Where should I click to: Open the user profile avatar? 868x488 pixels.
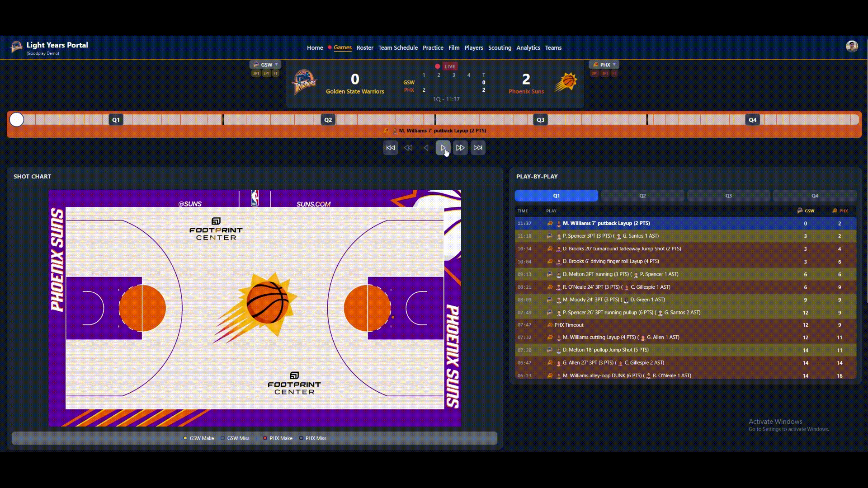coord(852,47)
